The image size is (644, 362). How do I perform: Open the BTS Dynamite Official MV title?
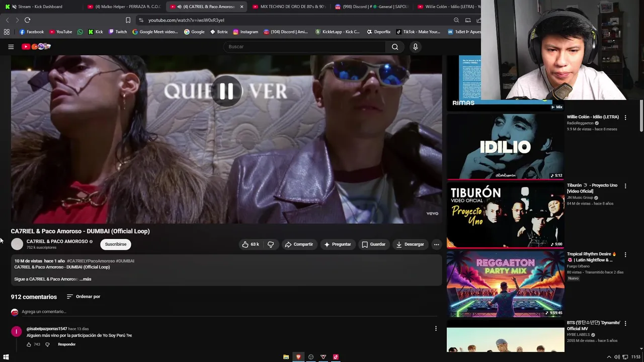[x=593, y=326]
